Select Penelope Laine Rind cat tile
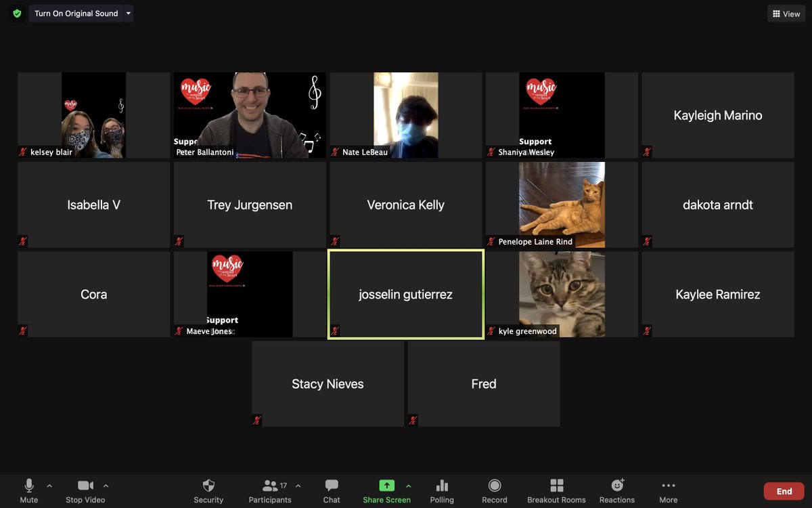The height and width of the screenshot is (508, 812). click(x=562, y=205)
